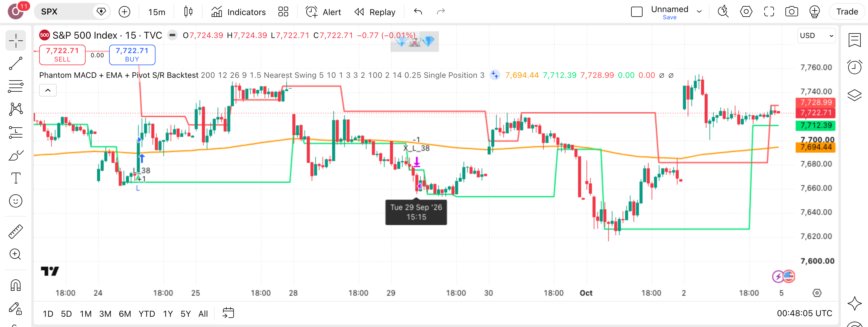Open the layout grid templates
This screenshot has height=327, width=868.
click(x=283, y=12)
